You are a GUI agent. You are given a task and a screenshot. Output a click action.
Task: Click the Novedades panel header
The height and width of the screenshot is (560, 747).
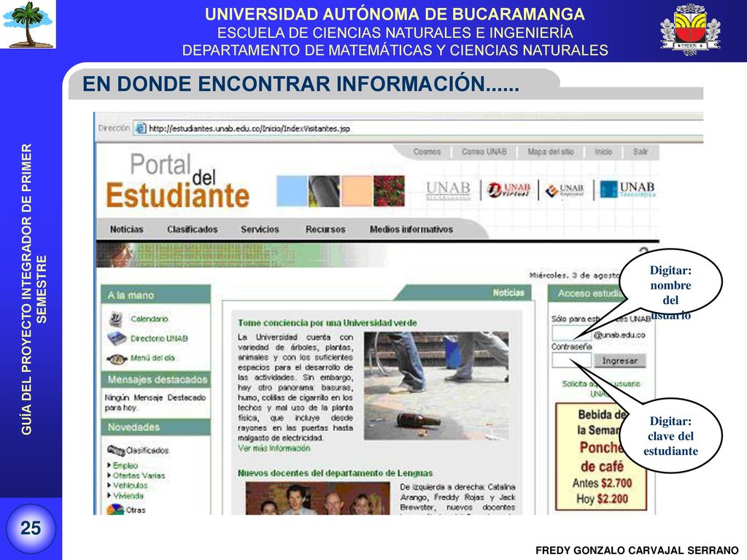pyautogui.click(x=156, y=427)
